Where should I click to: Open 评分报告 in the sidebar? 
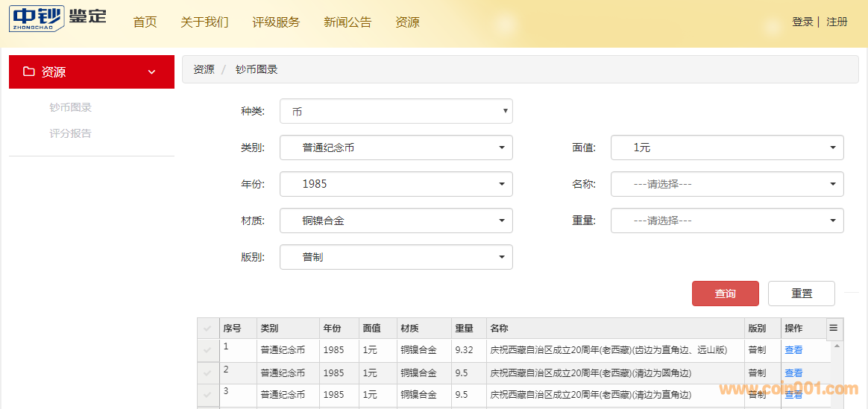tap(71, 133)
